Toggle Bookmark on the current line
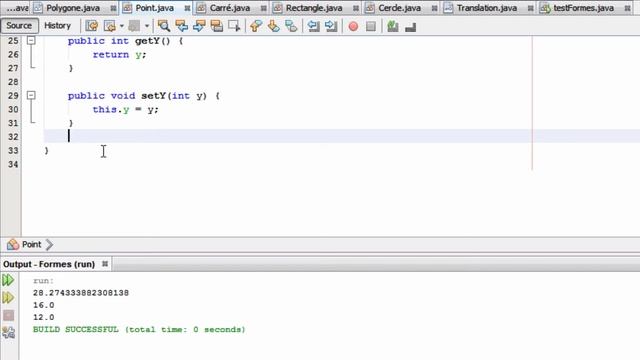This screenshot has width=640, height=360. click(x=291, y=26)
